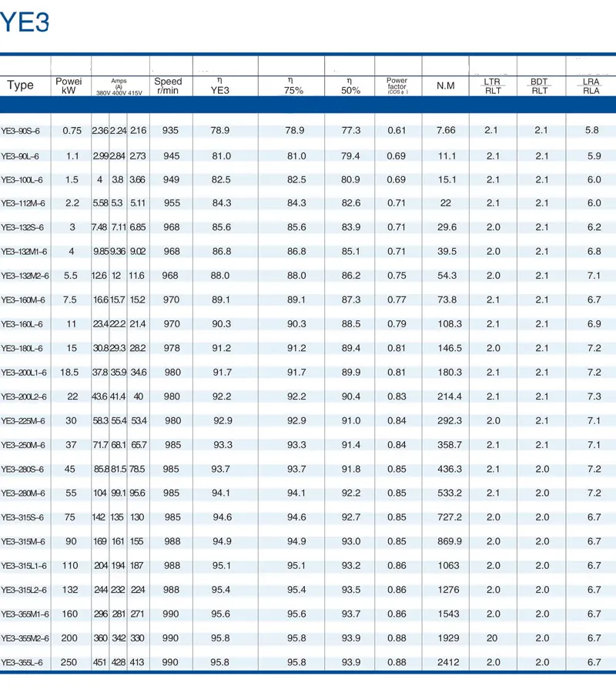The width and height of the screenshot is (616, 696).
Task: Click the YE3-90S-6 row label
Action: (x=22, y=130)
